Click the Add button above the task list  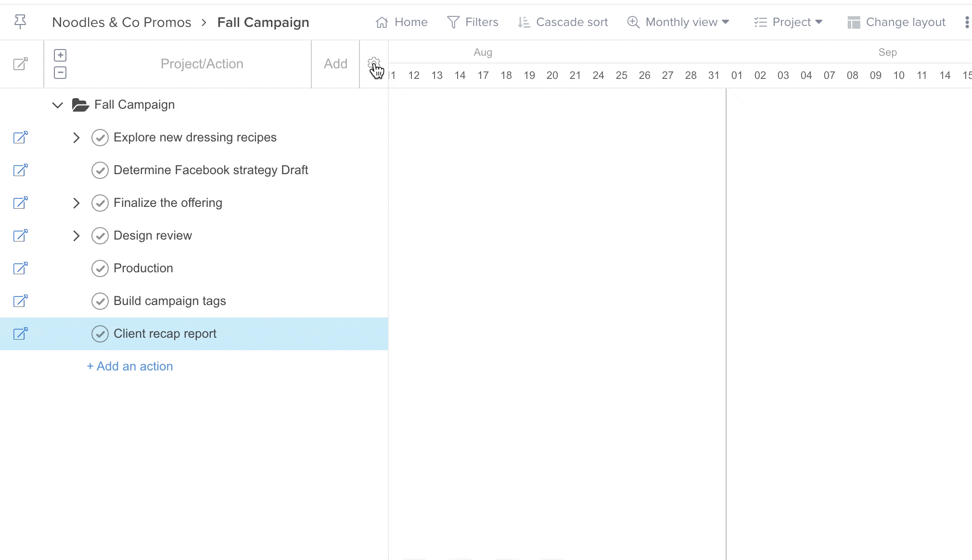click(334, 63)
